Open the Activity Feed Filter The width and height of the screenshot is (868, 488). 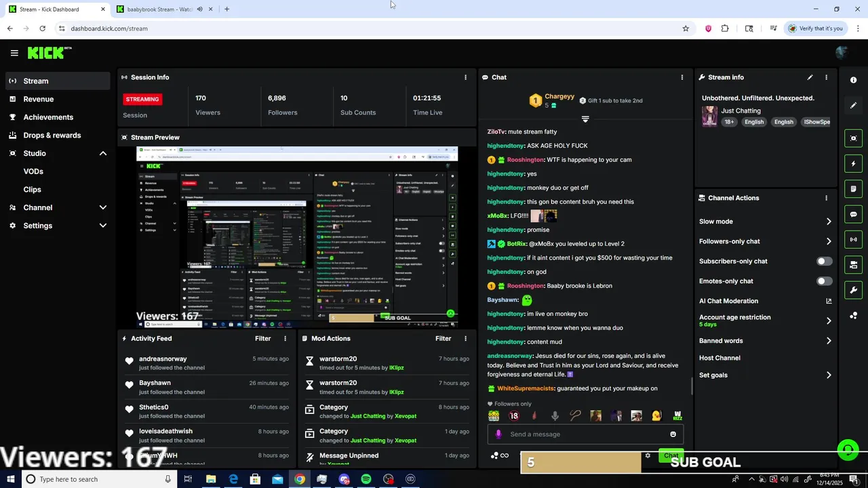tap(262, 338)
